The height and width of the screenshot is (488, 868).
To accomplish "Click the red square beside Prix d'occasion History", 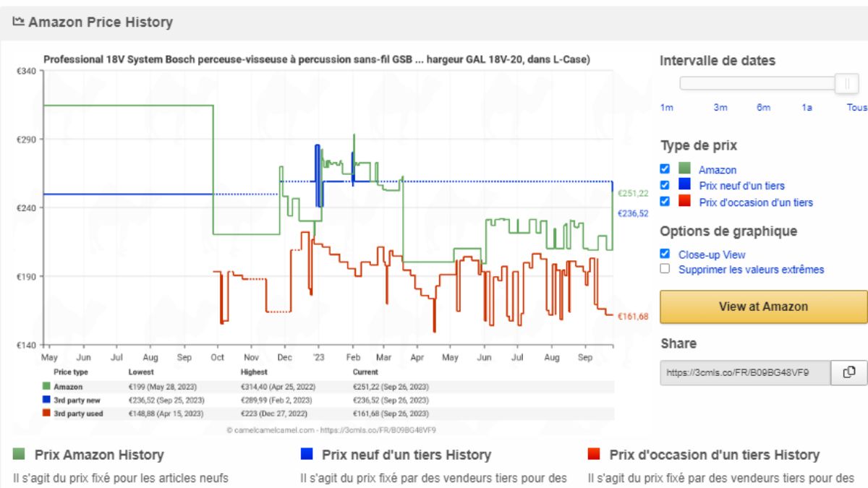I will click(594, 454).
